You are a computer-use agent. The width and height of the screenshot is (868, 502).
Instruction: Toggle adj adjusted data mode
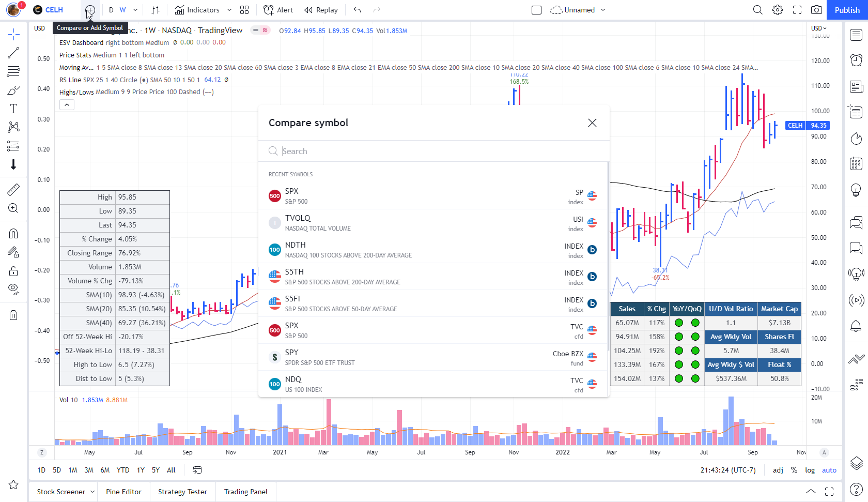tap(778, 470)
